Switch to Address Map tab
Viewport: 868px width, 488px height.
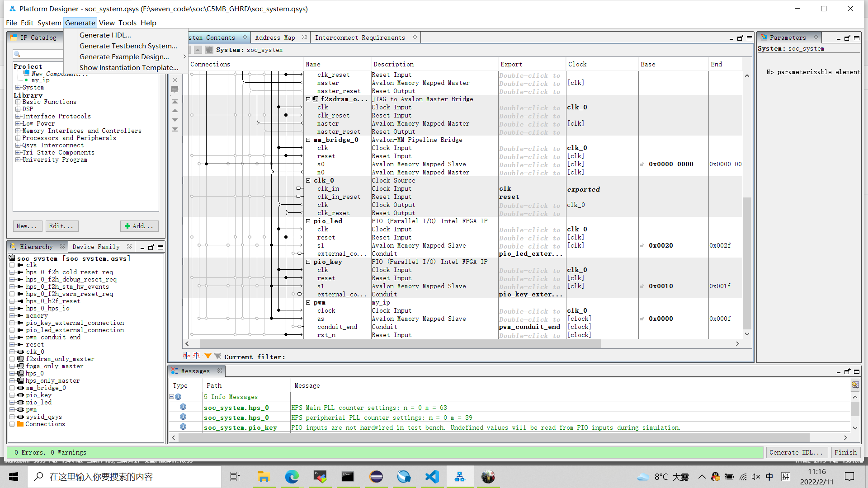tap(275, 38)
